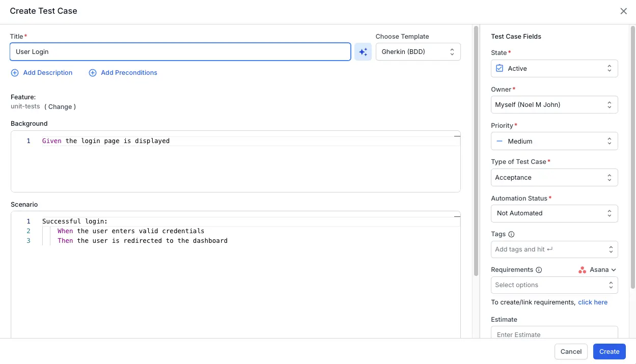
Task: Click the Create button
Action: pos(609,351)
